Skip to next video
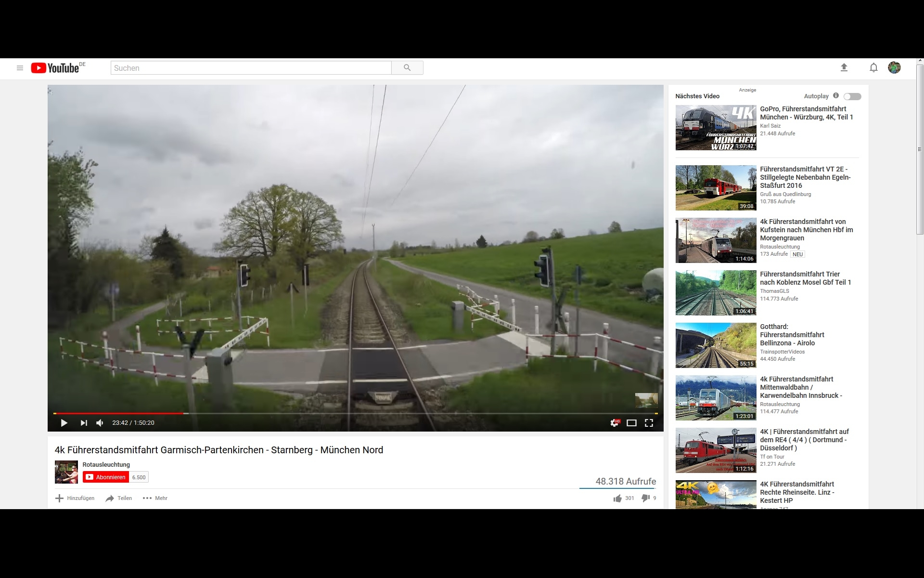Screen dimensions: 924x578 point(84,423)
